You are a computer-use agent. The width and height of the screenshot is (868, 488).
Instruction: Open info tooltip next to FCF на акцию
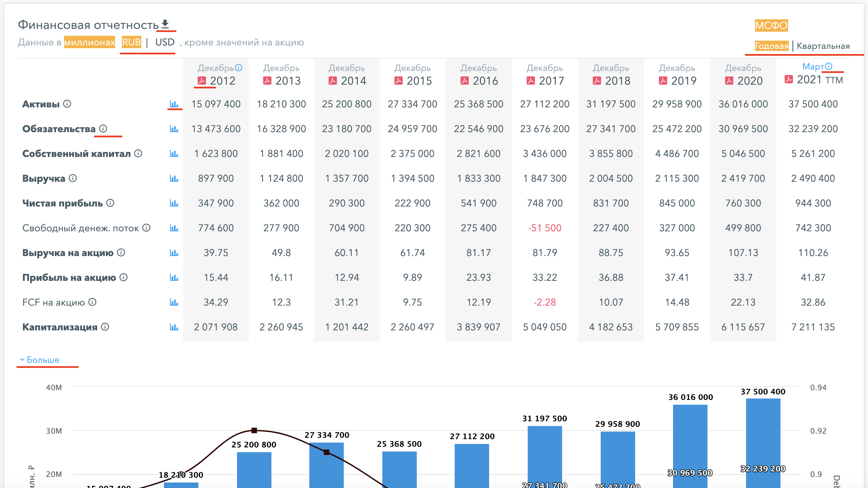[x=92, y=302]
